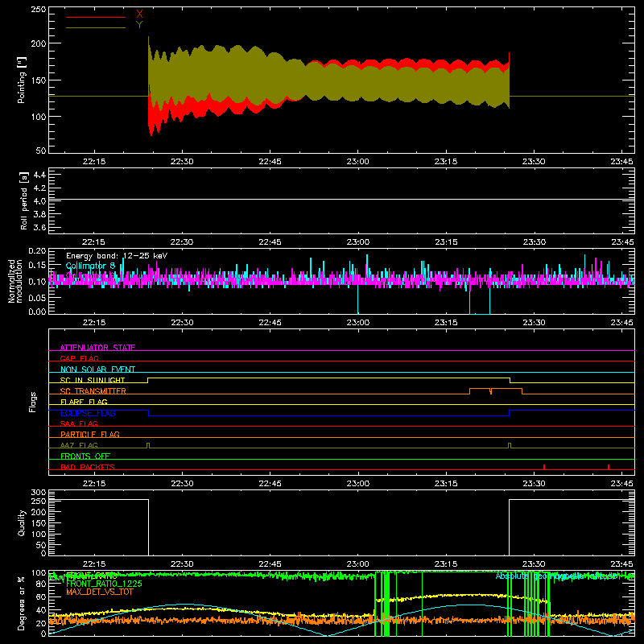The width and height of the screenshot is (644, 644).
Task: Click the SAA_FLAG label
Action: coord(79,423)
